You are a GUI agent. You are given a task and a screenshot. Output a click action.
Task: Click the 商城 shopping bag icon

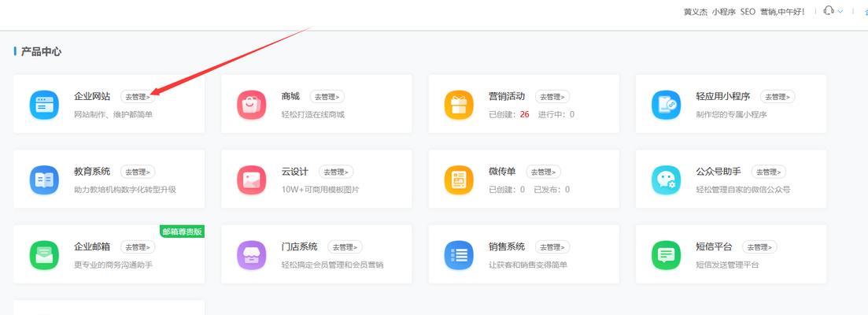(x=251, y=105)
